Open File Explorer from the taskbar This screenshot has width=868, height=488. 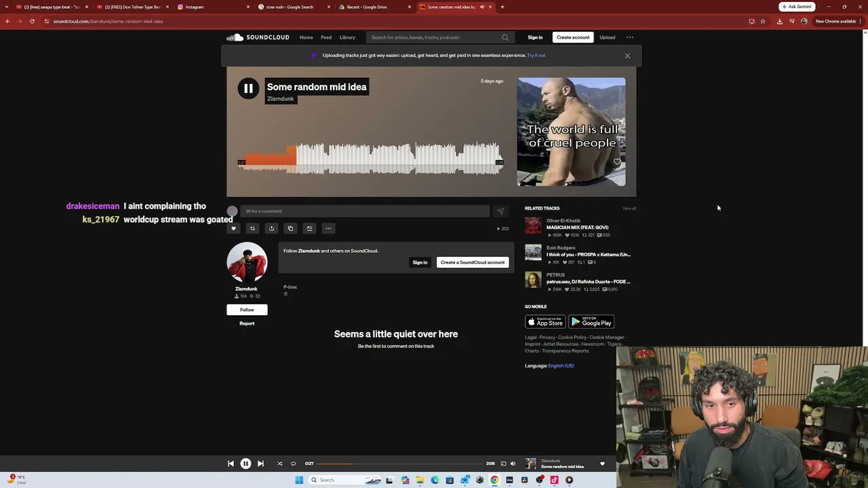(420, 480)
